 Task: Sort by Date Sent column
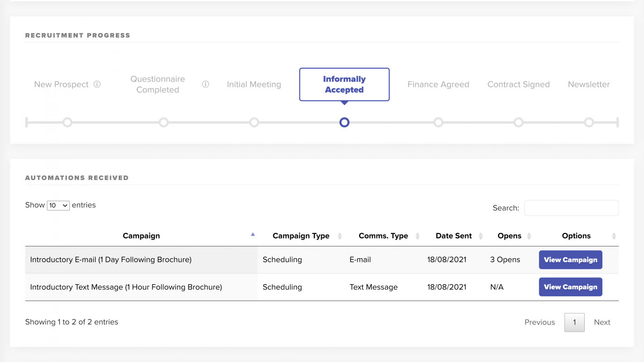tap(454, 236)
